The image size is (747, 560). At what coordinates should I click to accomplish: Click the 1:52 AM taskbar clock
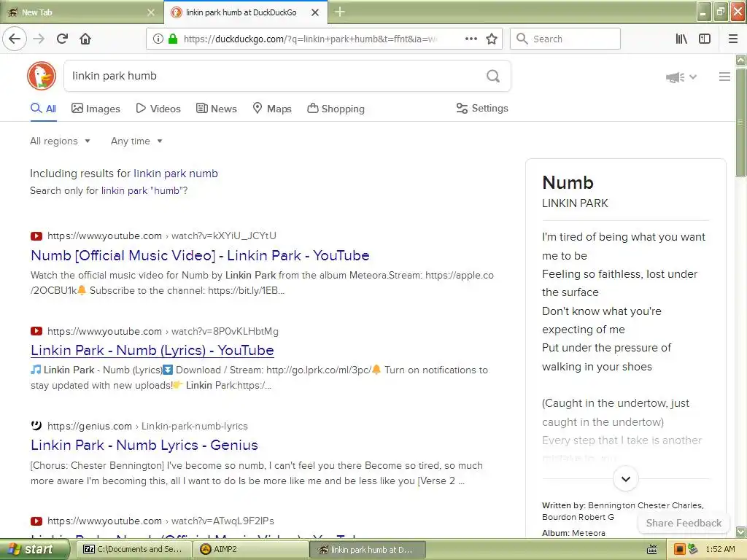[720, 549]
